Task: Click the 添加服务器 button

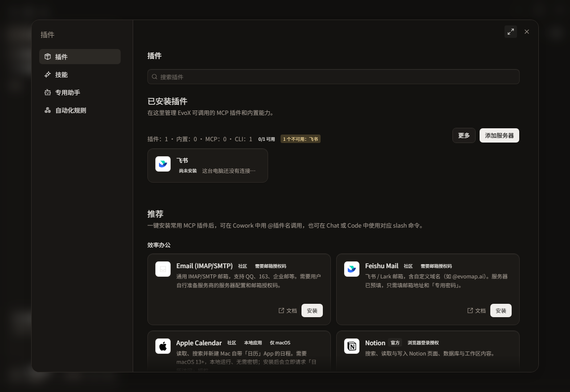Action: pos(499,135)
